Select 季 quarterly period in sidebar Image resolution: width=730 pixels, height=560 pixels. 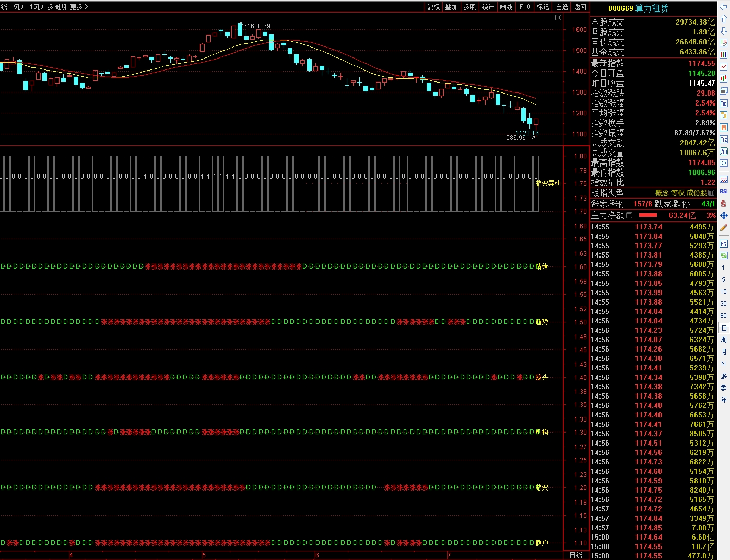(x=723, y=388)
